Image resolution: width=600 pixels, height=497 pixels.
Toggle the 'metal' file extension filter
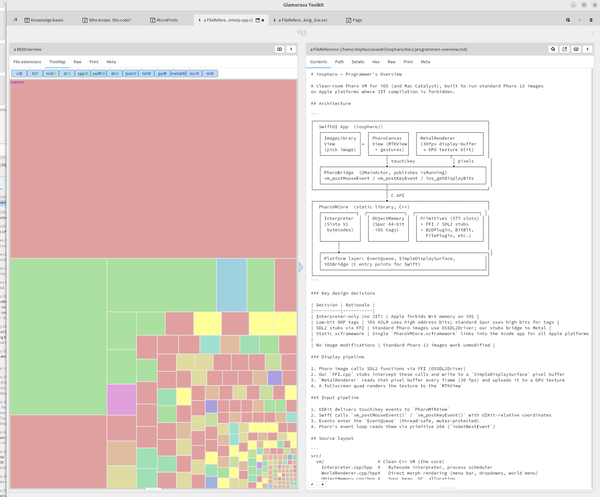pos(178,73)
